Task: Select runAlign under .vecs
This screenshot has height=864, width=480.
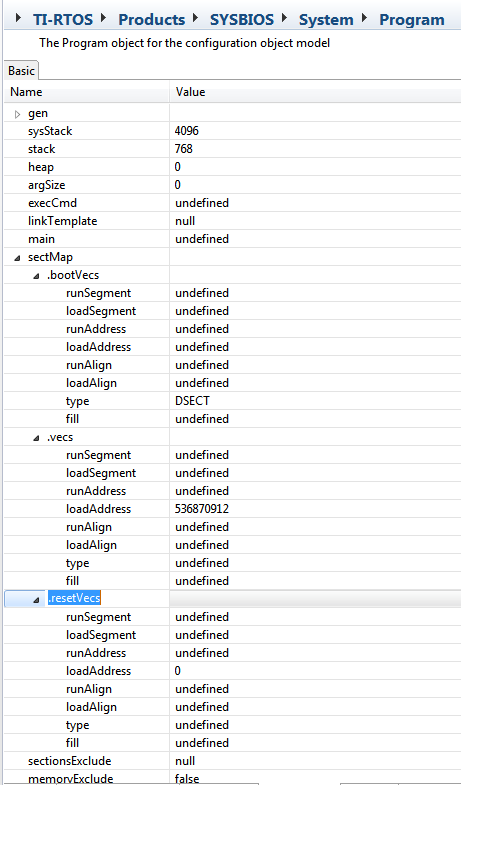Action: pyautogui.click(x=89, y=527)
